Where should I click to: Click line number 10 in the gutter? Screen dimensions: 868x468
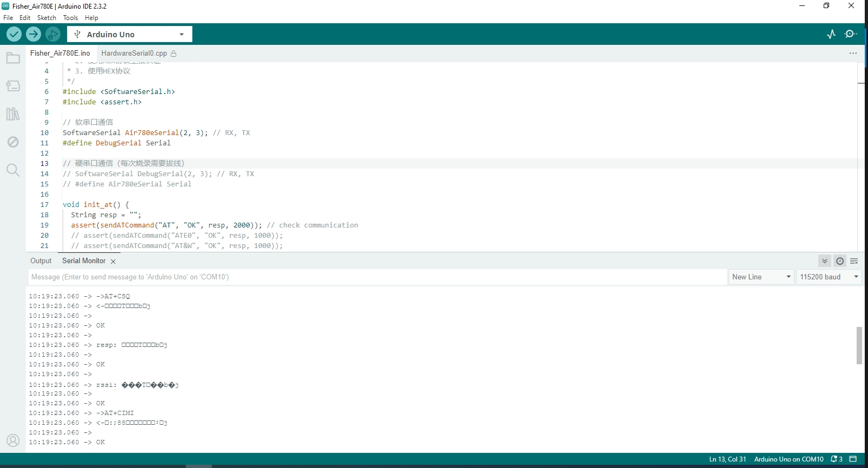coord(44,133)
